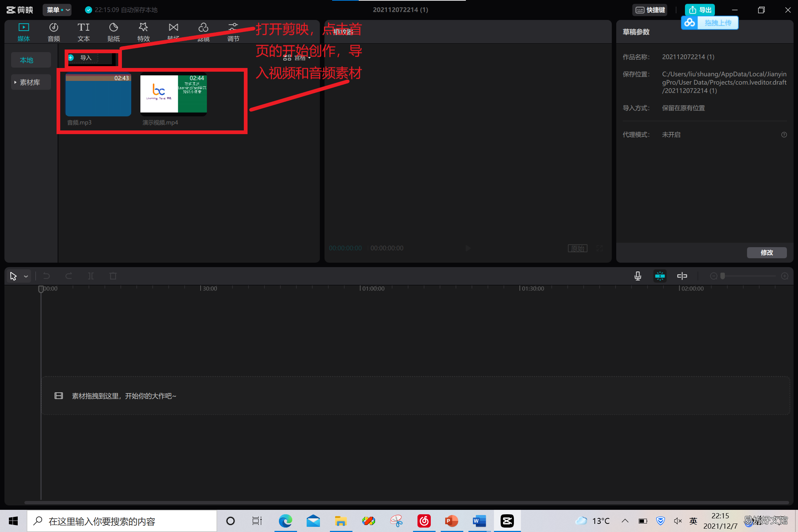
Task: Click the delete trash icon
Action: click(113, 276)
